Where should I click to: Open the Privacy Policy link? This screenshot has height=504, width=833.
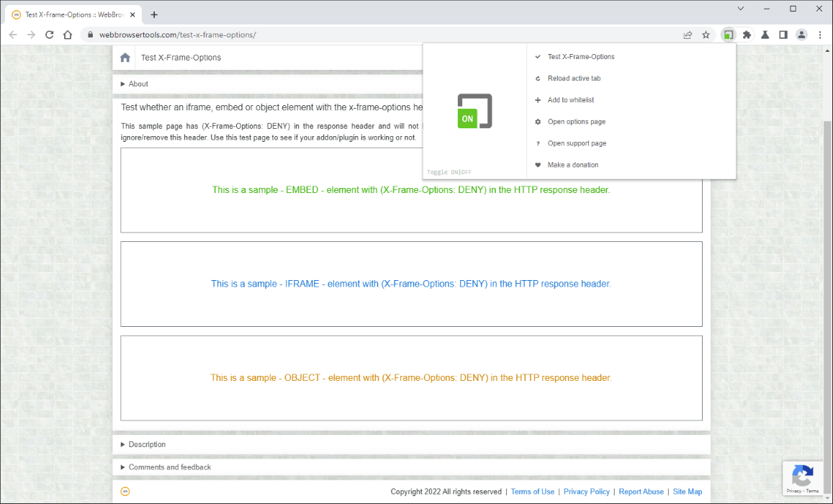587,492
